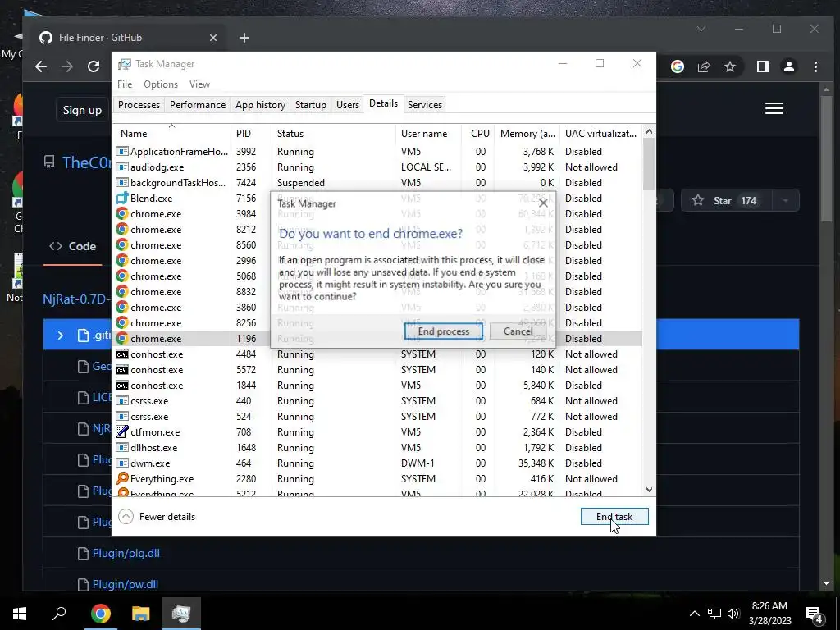Close the confirmation dialog with its X
This screenshot has width=840, height=630.
pos(543,203)
